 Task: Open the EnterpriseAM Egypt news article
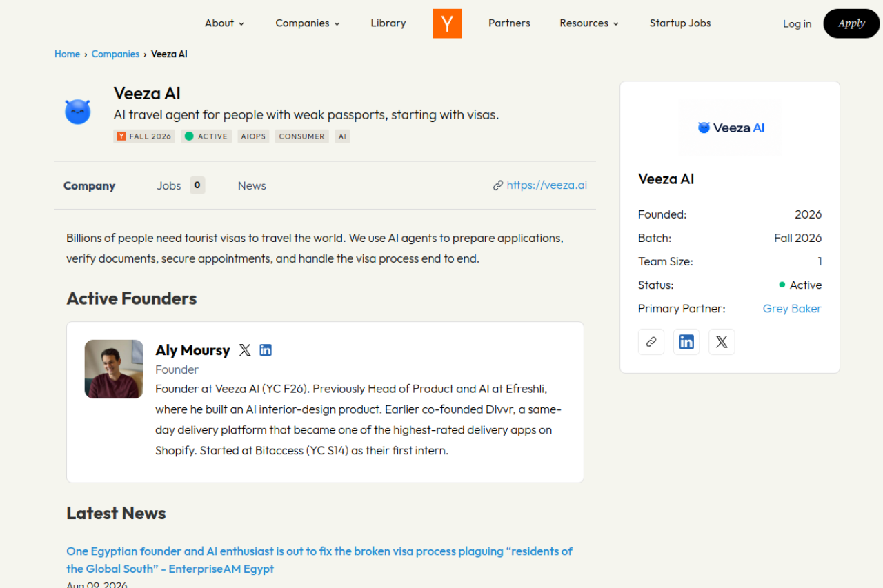pos(319,560)
